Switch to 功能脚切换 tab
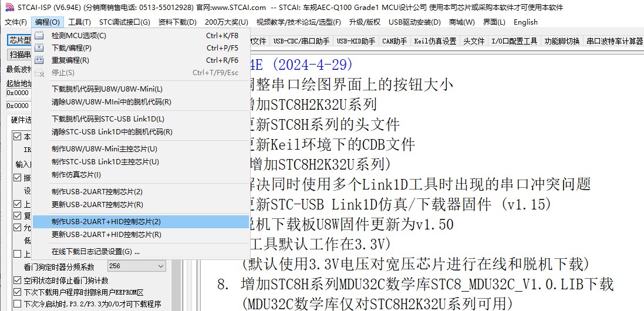Image resolution: width=644 pixels, height=311 pixels. pyautogui.click(x=562, y=41)
